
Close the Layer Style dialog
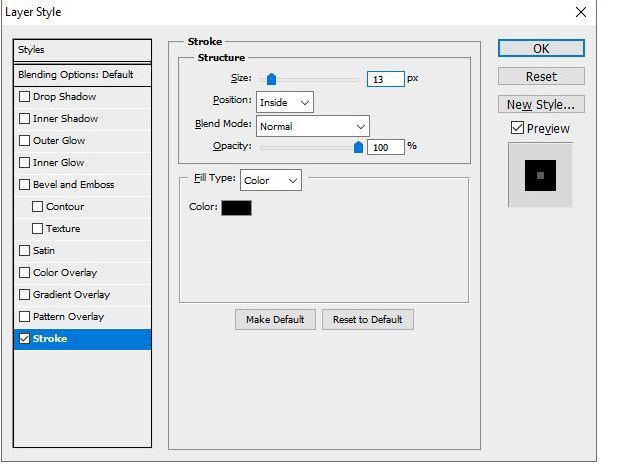tap(581, 12)
